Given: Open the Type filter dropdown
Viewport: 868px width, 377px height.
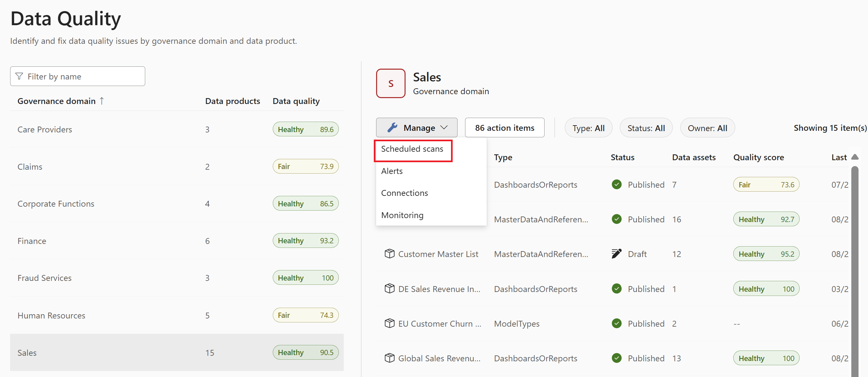Looking at the screenshot, I should (x=588, y=128).
